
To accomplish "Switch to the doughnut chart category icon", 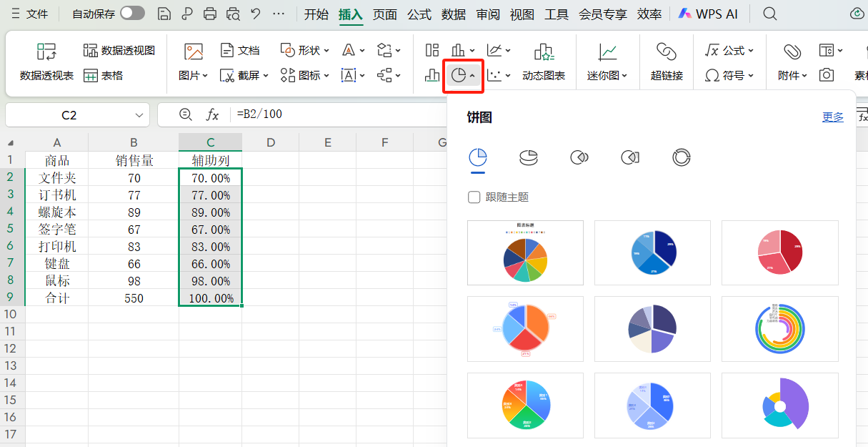I will tap(681, 157).
